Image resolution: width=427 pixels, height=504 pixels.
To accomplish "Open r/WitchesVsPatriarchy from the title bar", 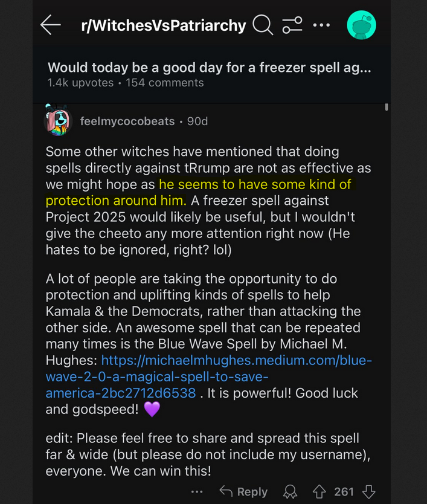I will (x=163, y=25).
